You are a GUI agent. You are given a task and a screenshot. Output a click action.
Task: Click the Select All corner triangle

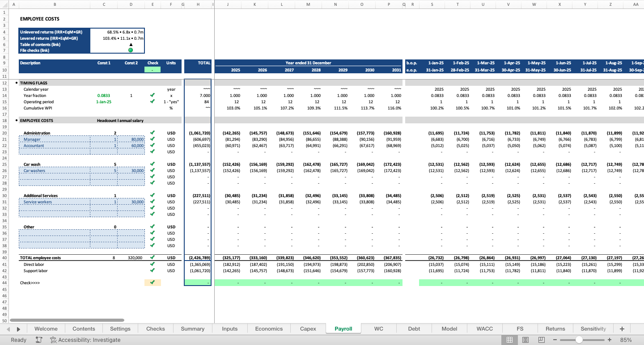4,4
